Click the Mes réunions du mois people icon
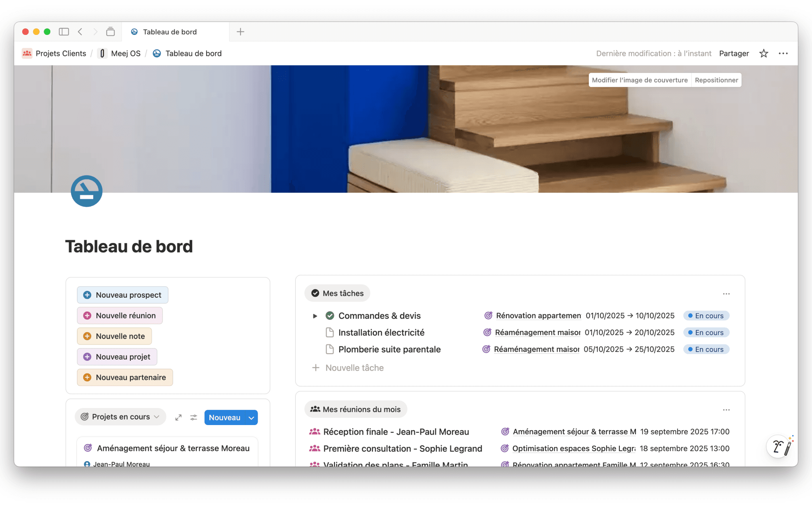This screenshot has height=508, width=812. click(x=315, y=409)
